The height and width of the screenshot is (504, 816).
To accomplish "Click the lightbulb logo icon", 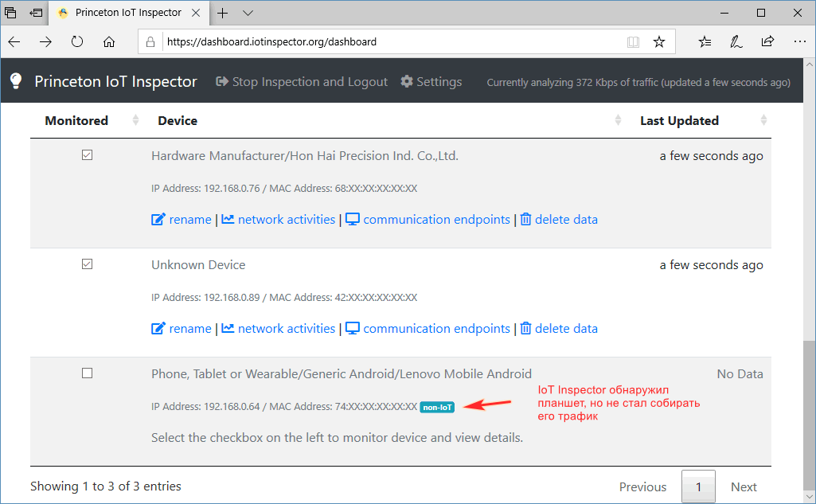I will [x=16, y=81].
